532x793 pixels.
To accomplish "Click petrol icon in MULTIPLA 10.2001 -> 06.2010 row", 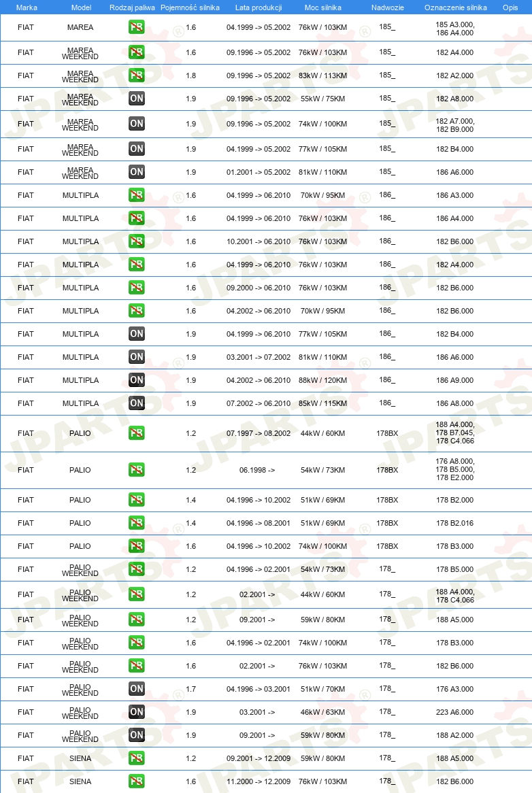I will pyautogui.click(x=137, y=241).
